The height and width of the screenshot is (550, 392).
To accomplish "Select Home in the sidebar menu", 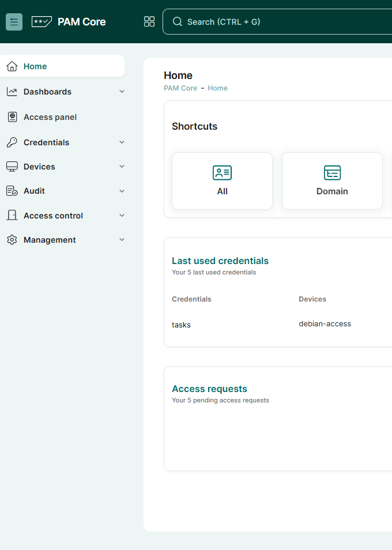I will click(62, 66).
